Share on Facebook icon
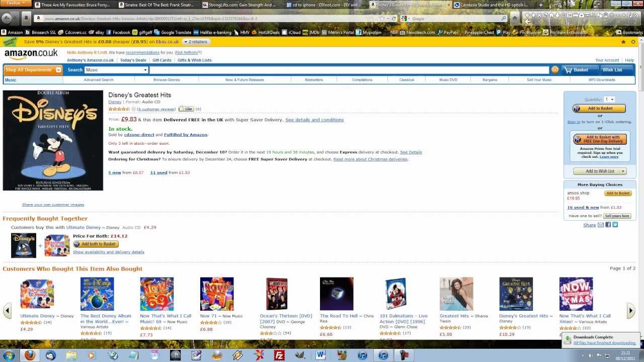This screenshot has width=644, height=362. tap(608, 225)
